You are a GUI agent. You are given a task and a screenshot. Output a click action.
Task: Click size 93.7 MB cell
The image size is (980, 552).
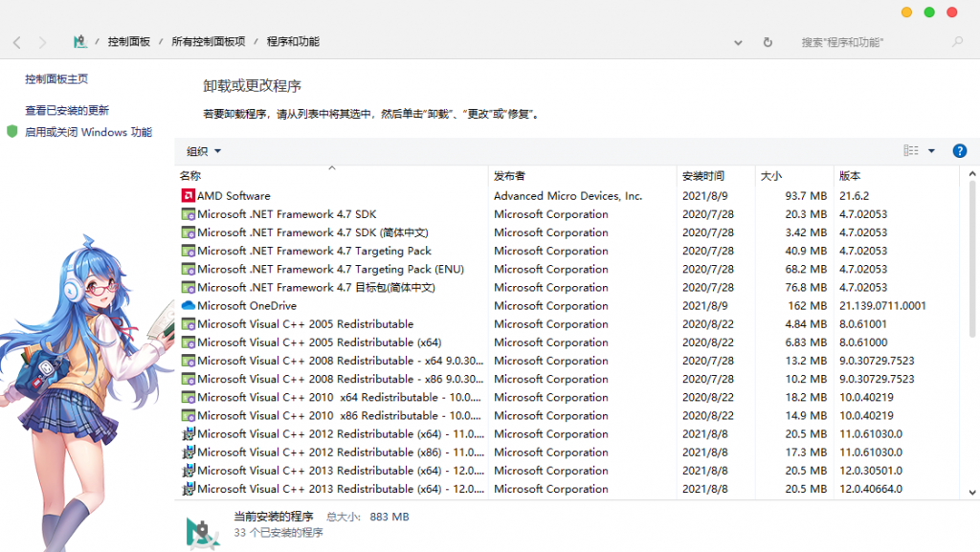tap(806, 195)
